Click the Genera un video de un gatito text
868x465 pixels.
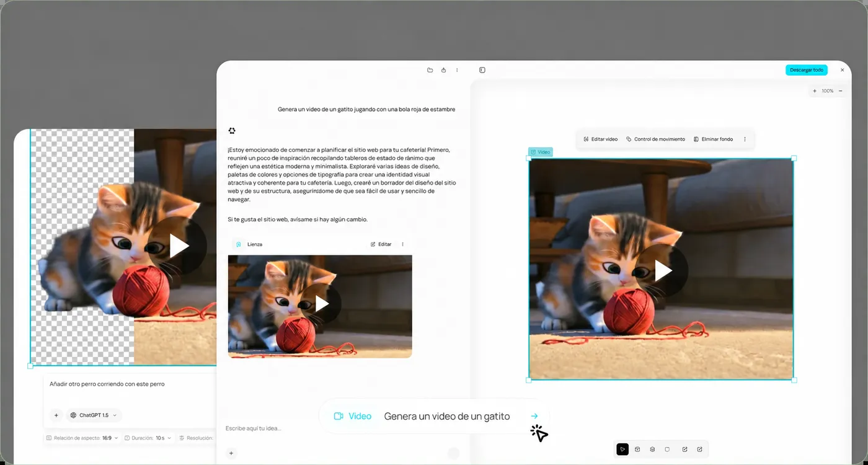coord(447,416)
